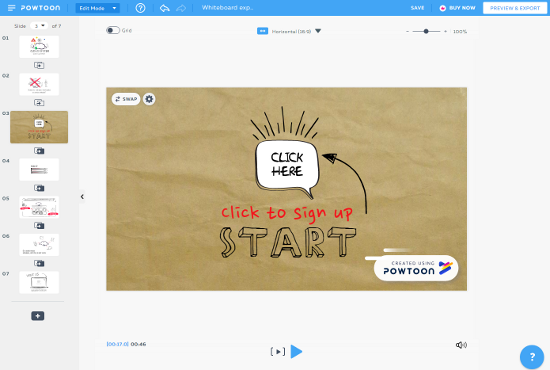Play the whole Powtoon
The width and height of the screenshot is (550, 370).
(x=296, y=351)
